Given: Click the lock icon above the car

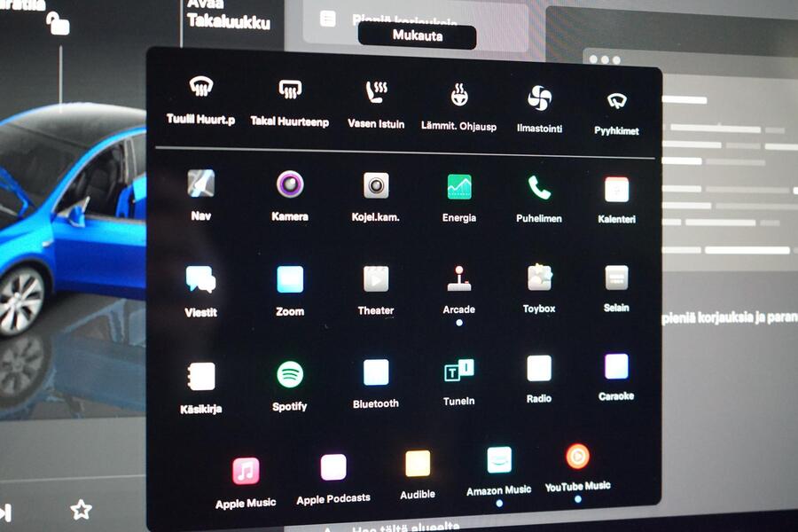Looking at the screenshot, I should [x=58, y=23].
